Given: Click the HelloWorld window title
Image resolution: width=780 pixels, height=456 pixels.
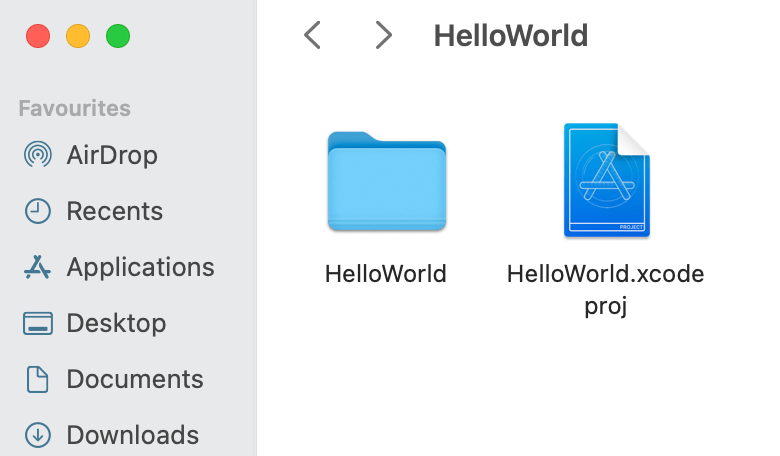Looking at the screenshot, I should click(x=511, y=36).
